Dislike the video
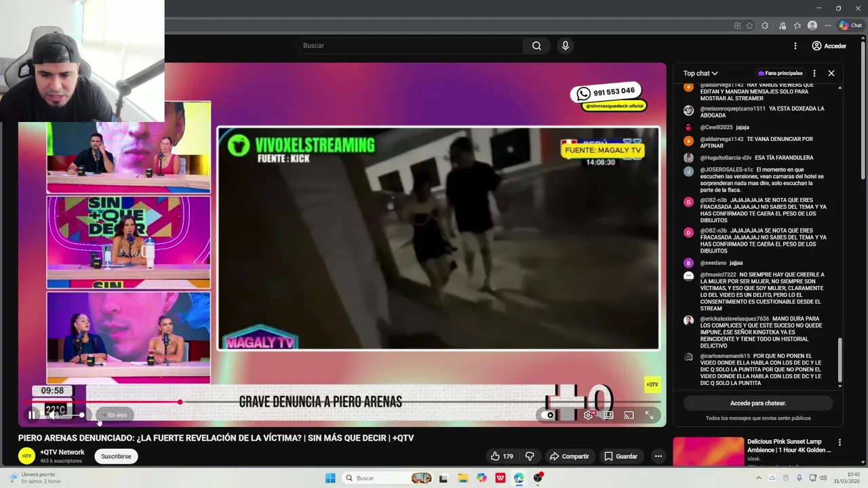868x488 pixels. point(530,456)
